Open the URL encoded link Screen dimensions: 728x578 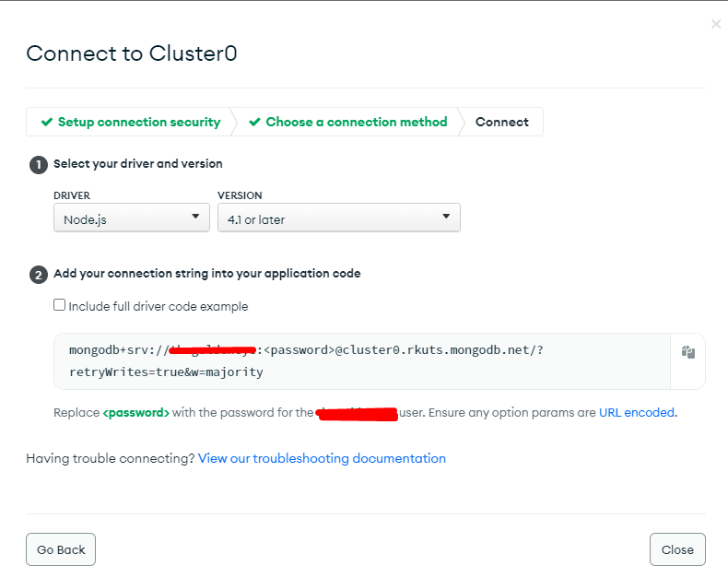[637, 413]
